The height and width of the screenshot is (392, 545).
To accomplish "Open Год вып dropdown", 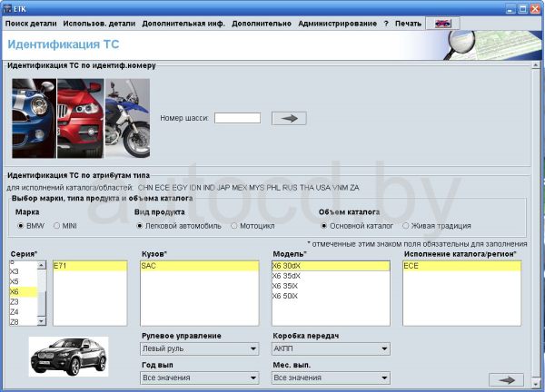I will point(200,377).
